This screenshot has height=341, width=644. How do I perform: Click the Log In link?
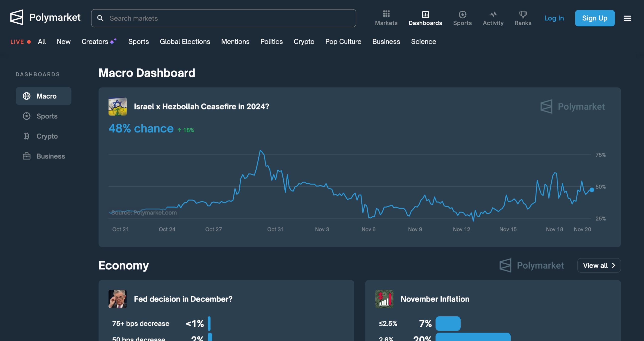coord(554,18)
